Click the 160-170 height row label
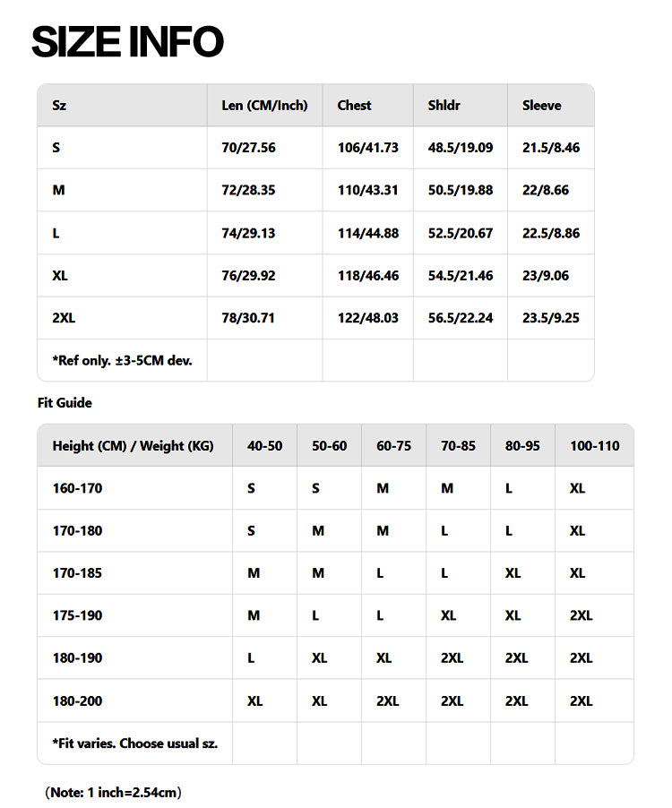672x808 pixels. coord(77,488)
